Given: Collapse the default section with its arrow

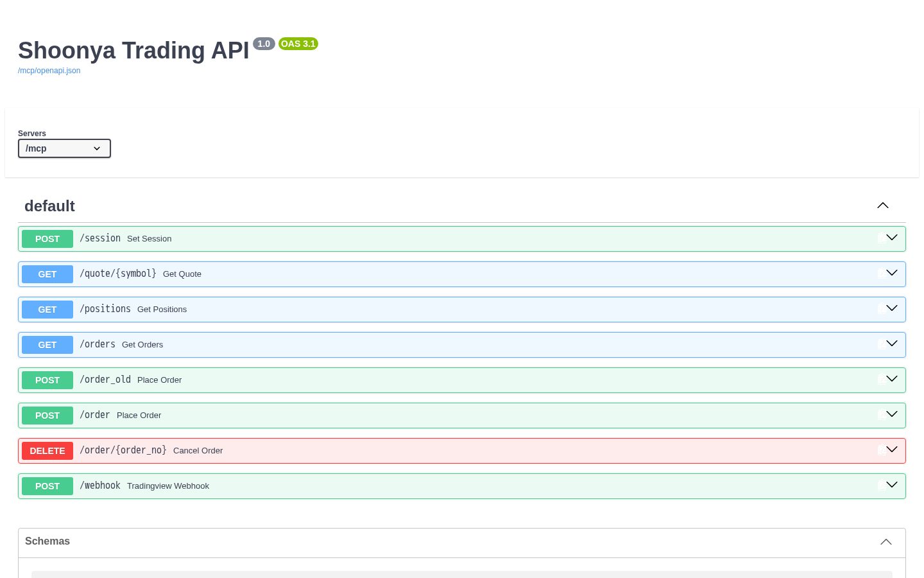Looking at the screenshot, I should click(x=883, y=206).
